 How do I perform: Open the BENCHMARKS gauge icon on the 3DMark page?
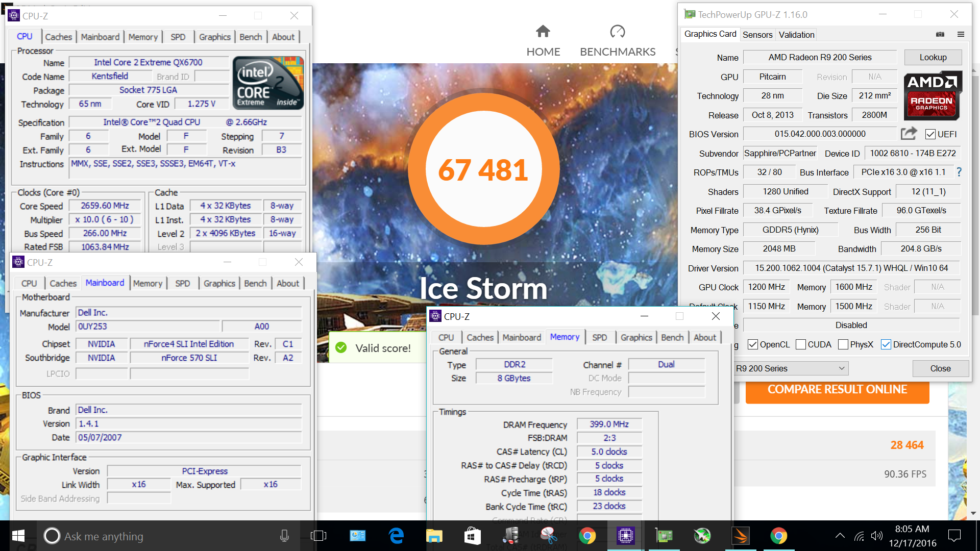coord(618,31)
